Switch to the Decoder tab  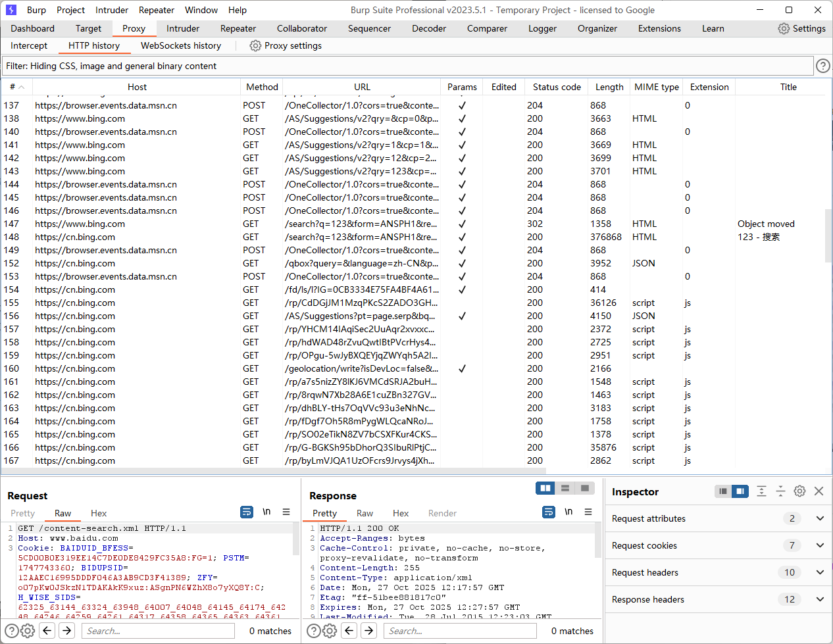(x=429, y=28)
